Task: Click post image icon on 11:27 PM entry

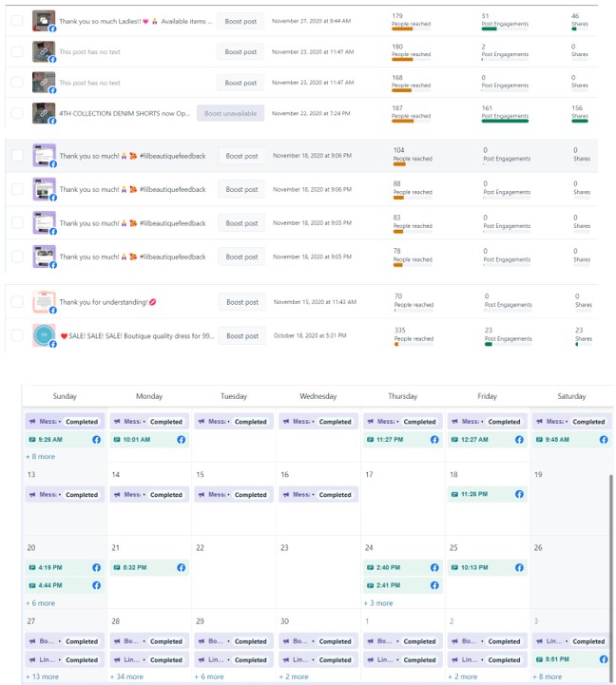Action: click(371, 440)
